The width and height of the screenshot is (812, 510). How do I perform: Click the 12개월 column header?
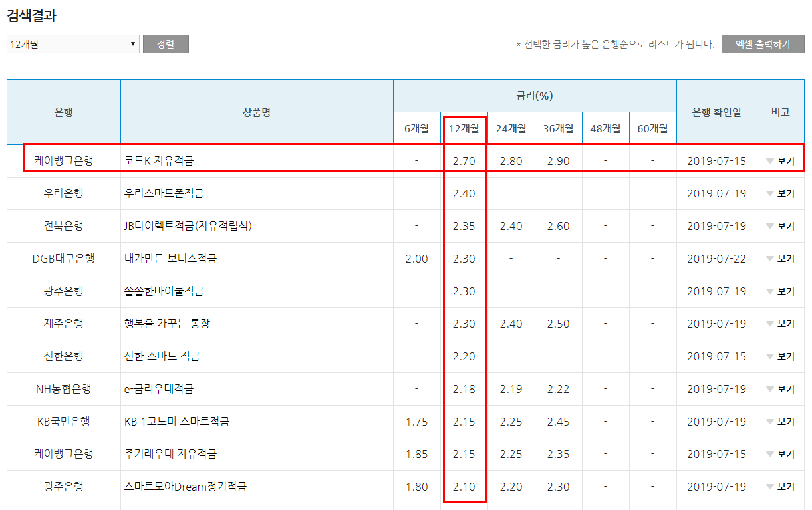464,128
